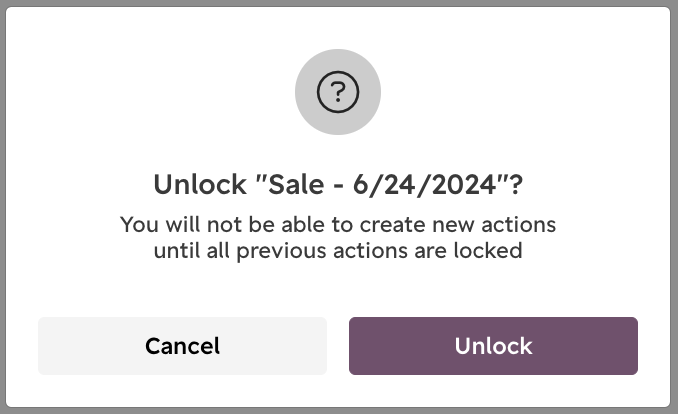Click the Cancel button
This screenshot has width=678, height=414.
(x=182, y=346)
